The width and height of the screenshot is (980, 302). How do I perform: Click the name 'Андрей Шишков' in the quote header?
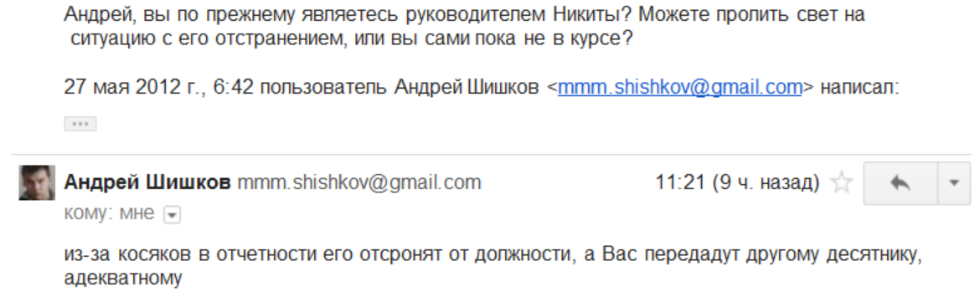[x=467, y=87]
